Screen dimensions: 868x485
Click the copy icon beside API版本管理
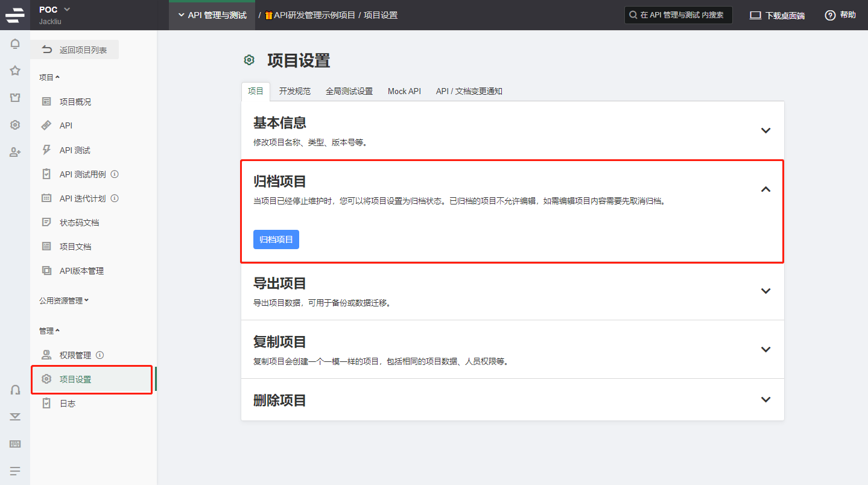coord(46,270)
